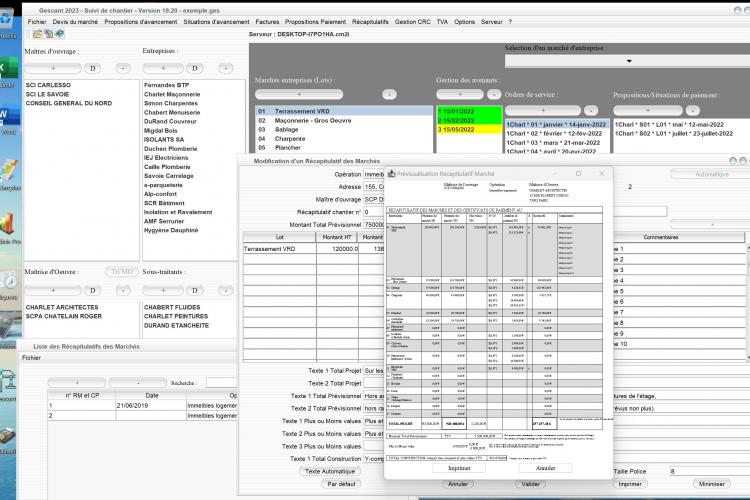Viewport: 750px width, 500px height.
Task: Select green date 15/01/2022 in Gestion des avenants
Action: pos(469,111)
